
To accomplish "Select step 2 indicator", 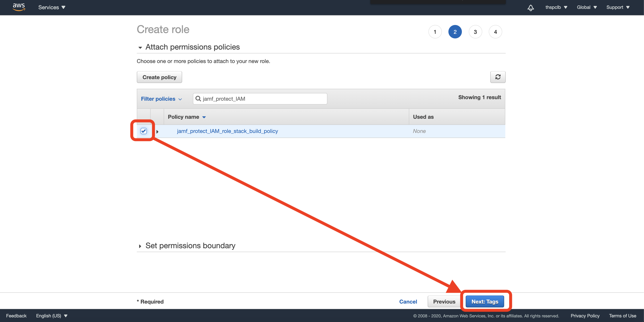I will (455, 32).
